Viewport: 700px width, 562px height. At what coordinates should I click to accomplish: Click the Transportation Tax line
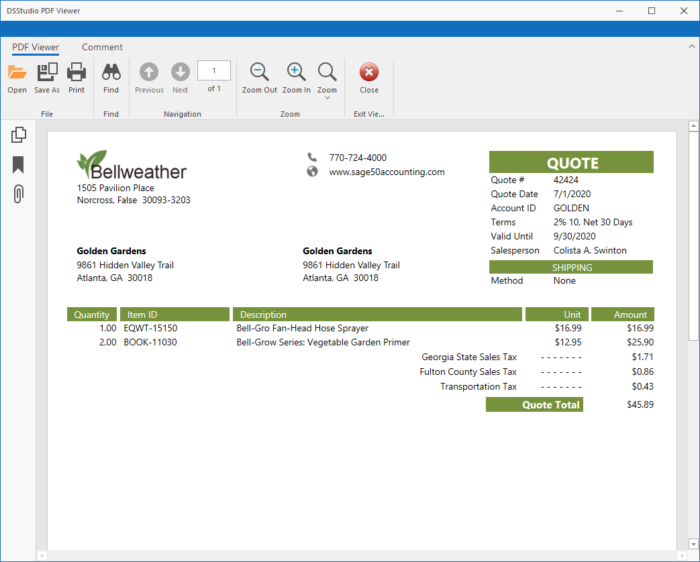[479, 387]
